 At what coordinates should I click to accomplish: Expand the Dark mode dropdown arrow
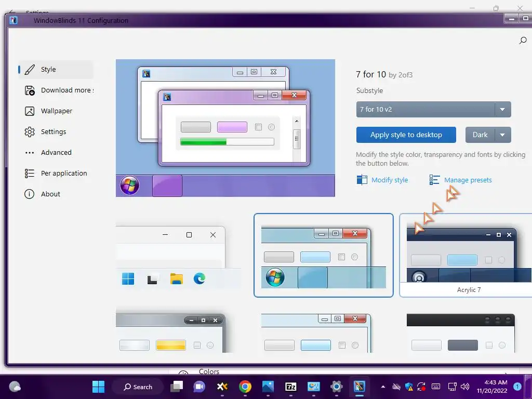click(502, 135)
